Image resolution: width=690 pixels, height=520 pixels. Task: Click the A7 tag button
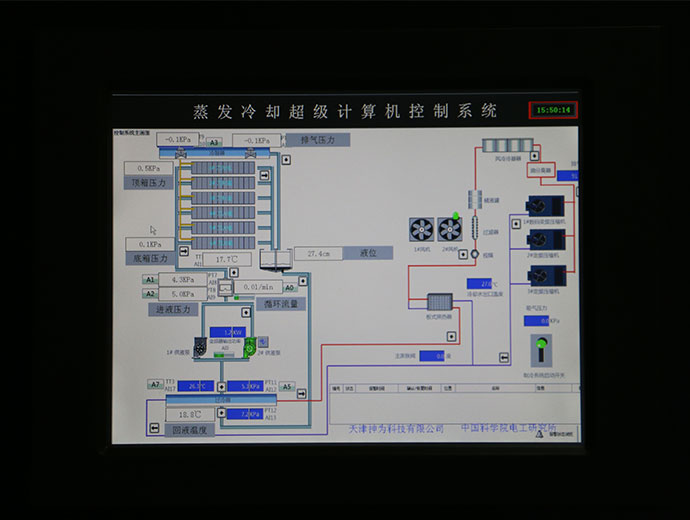[x=155, y=385]
